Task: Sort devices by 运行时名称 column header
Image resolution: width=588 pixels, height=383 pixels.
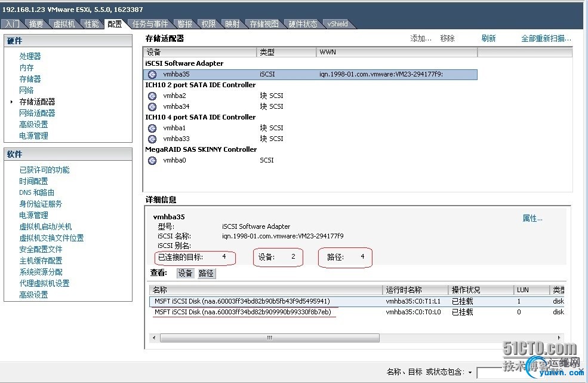Action: point(415,290)
